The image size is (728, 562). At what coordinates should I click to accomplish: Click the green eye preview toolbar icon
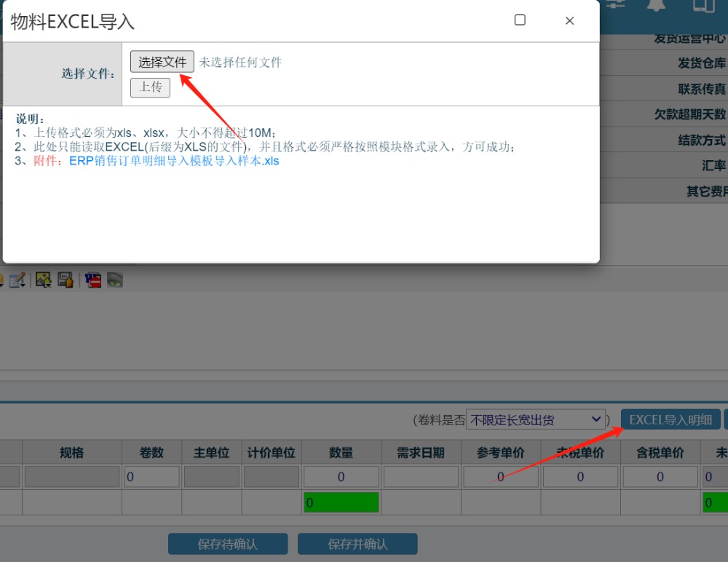[114, 280]
